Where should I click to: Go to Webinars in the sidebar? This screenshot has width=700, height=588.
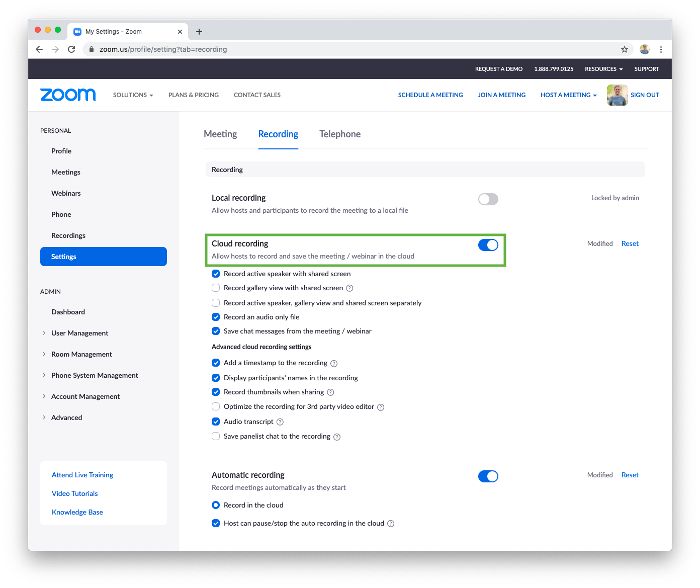[66, 193]
